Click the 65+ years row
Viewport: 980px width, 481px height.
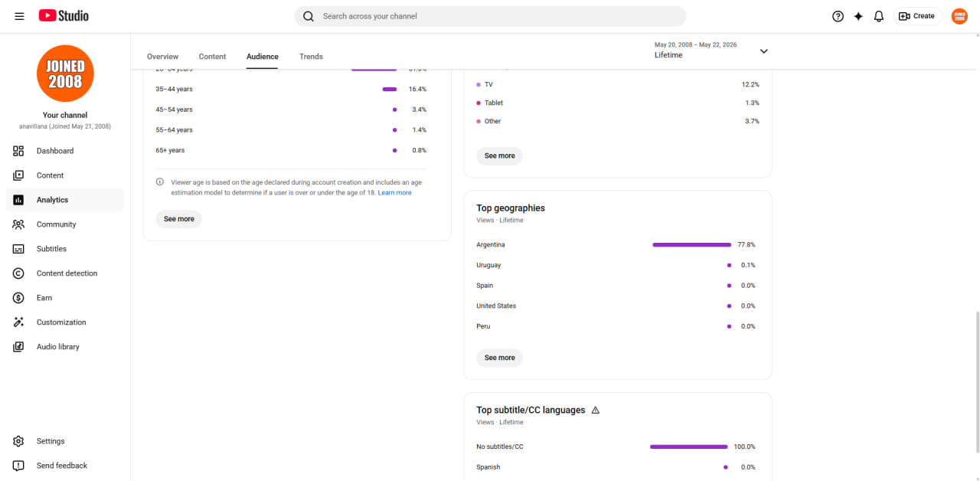291,150
